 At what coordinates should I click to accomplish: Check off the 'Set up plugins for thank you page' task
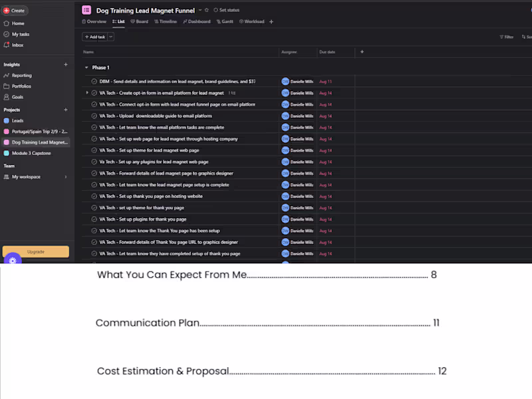coord(93,219)
